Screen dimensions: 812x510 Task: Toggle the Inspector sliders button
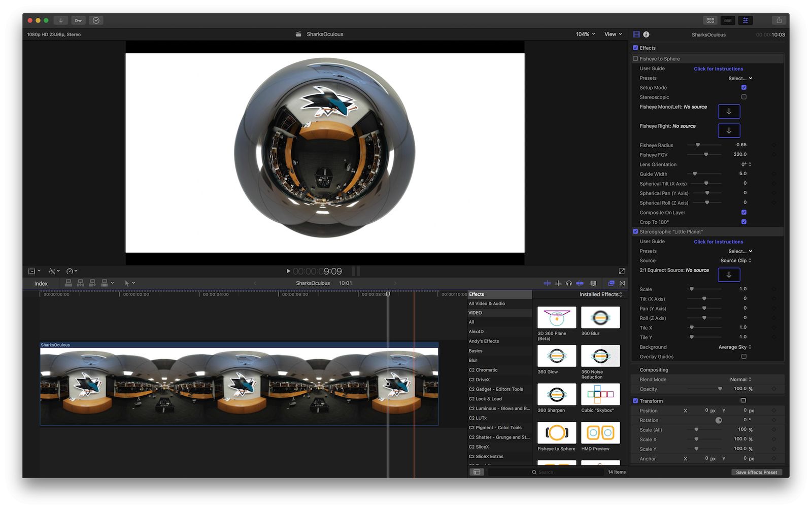pos(746,20)
